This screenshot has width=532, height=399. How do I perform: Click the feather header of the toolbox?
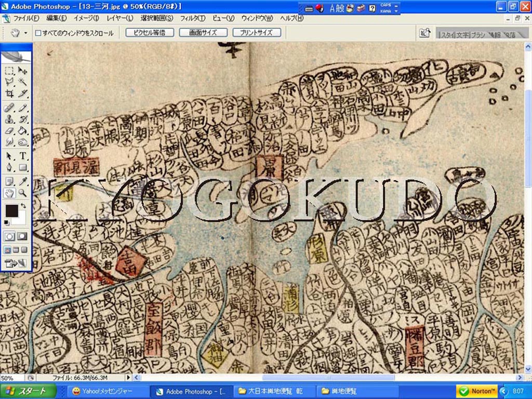point(16,57)
